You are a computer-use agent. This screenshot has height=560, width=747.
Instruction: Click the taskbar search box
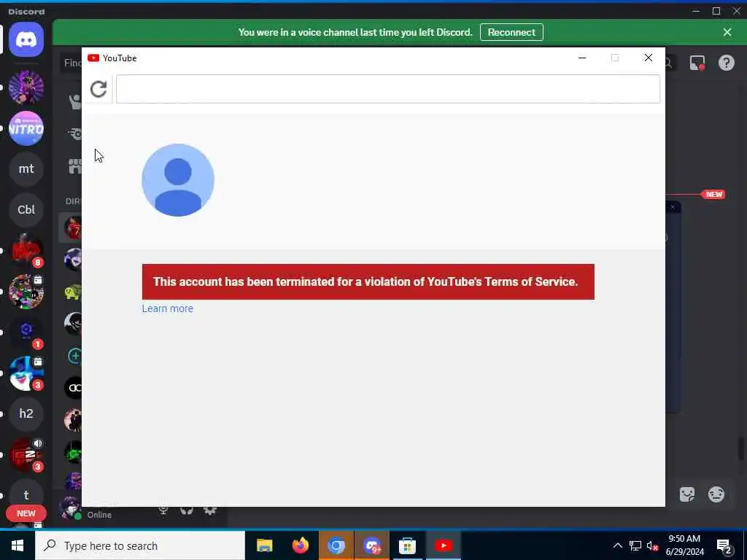(140, 545)
